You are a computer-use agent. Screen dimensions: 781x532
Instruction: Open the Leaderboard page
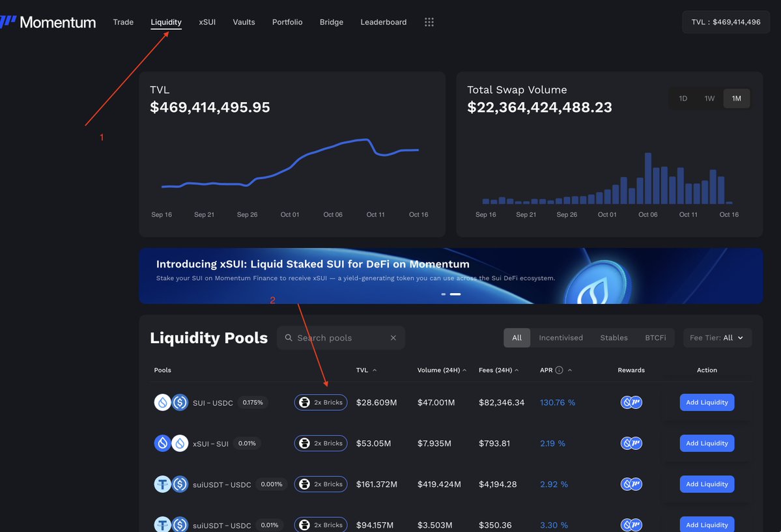click(x=383, y=22)
